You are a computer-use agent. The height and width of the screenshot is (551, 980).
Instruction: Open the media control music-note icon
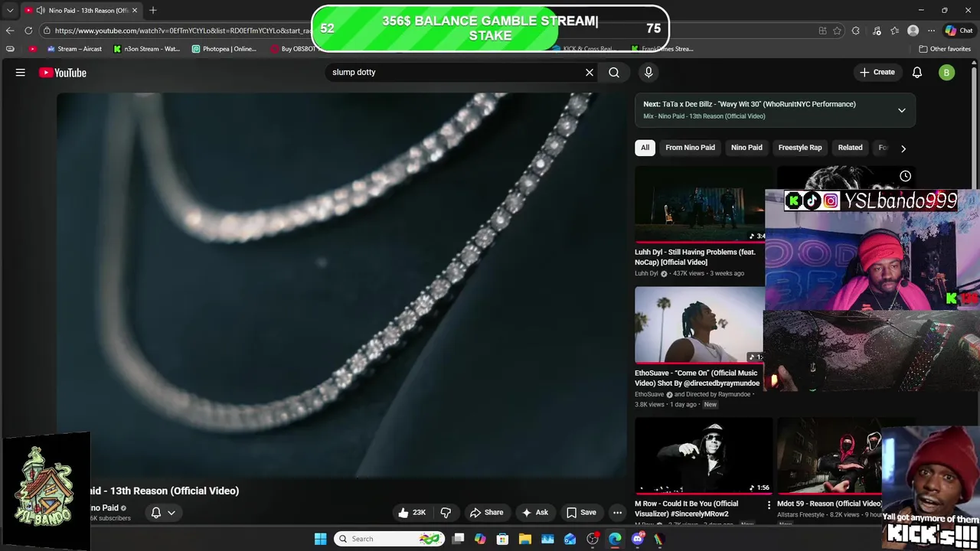(876, 31)
